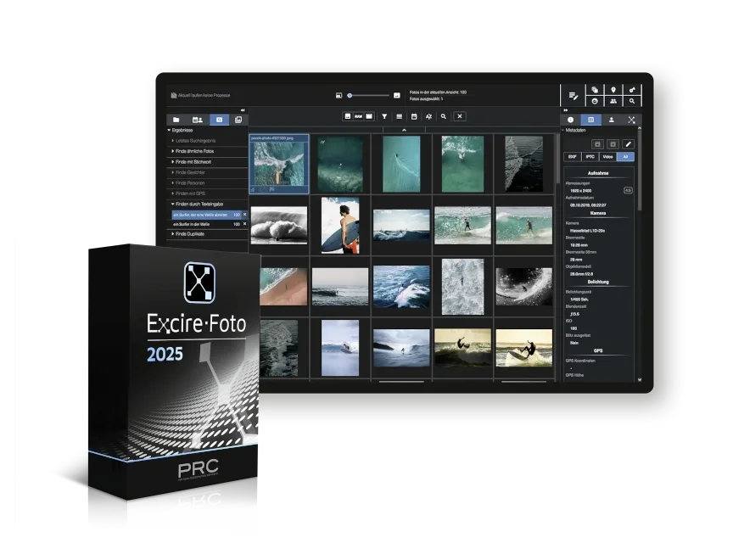This screenshot has height=560, width=733.
Task: Select the highlighted search tab in the left panel
Action: 219,120
